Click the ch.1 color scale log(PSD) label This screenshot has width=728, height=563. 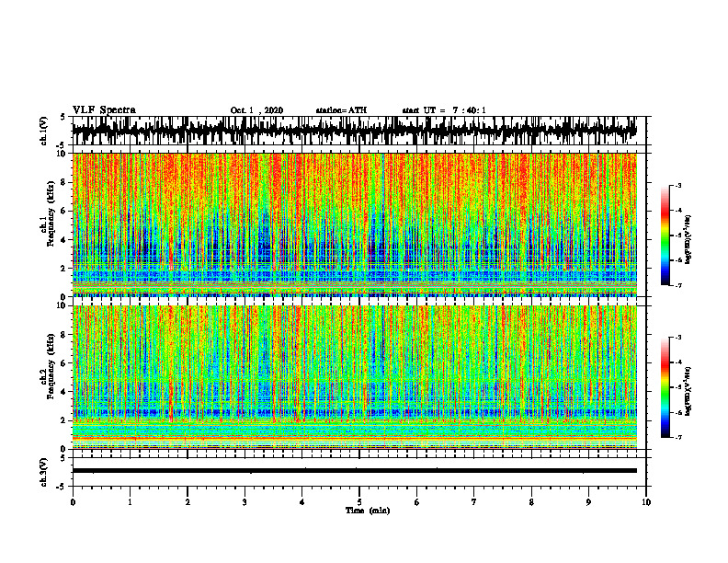pyautogui.click(x=688, y=240)
